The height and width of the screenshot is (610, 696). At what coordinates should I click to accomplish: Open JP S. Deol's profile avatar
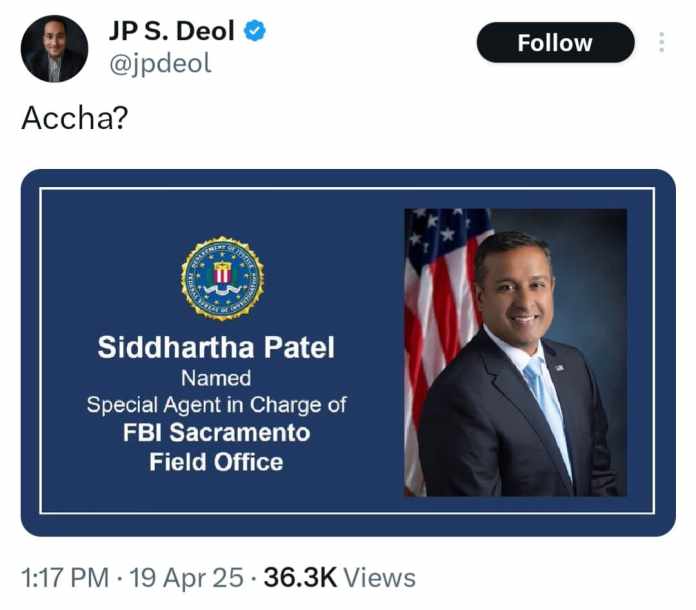pos(54,48)
